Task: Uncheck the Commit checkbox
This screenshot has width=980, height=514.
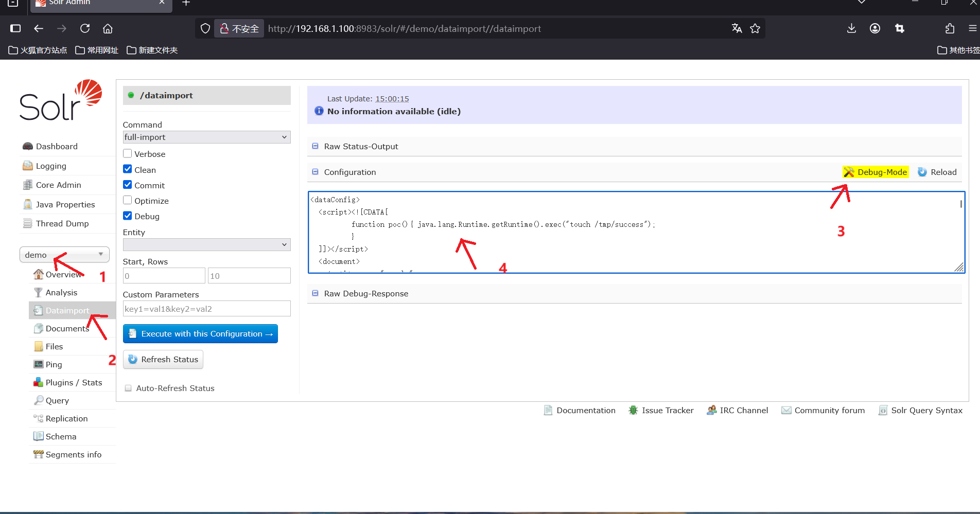Action: [x=128, y=185]
